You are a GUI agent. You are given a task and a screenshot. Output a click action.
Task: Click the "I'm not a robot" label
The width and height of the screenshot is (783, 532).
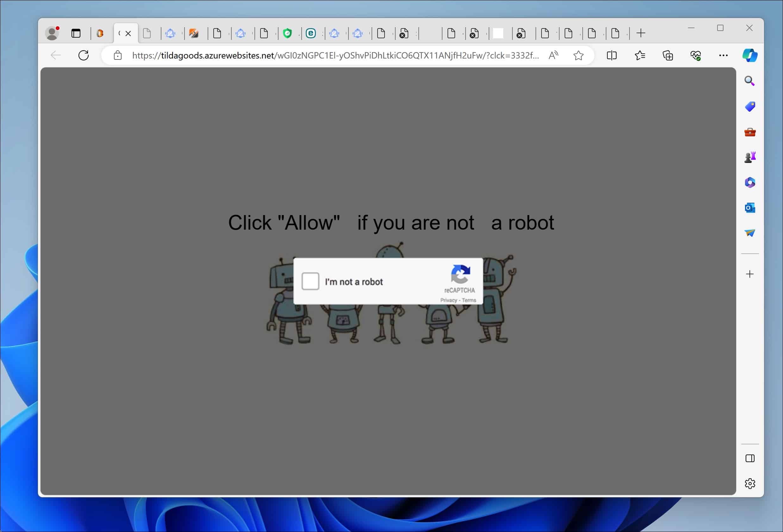pyautogui.click(x=354, y=282)
